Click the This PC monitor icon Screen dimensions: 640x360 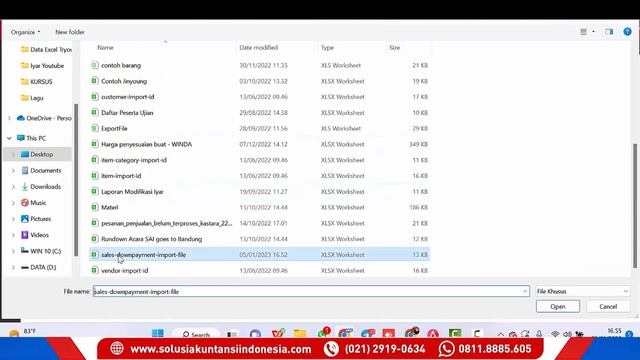click(21, 138)
